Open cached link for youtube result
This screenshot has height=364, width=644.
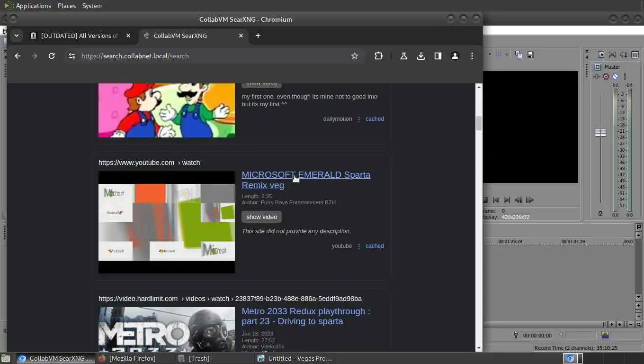click(375, 246)
